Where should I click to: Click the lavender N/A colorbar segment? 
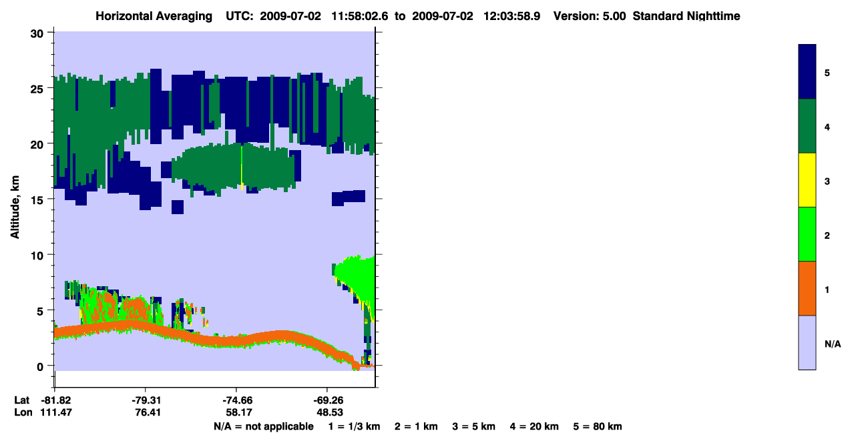point(807,342)
